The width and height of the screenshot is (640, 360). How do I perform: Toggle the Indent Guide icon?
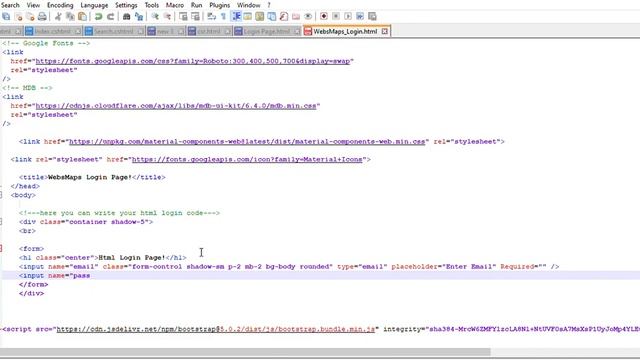[236, 16]
